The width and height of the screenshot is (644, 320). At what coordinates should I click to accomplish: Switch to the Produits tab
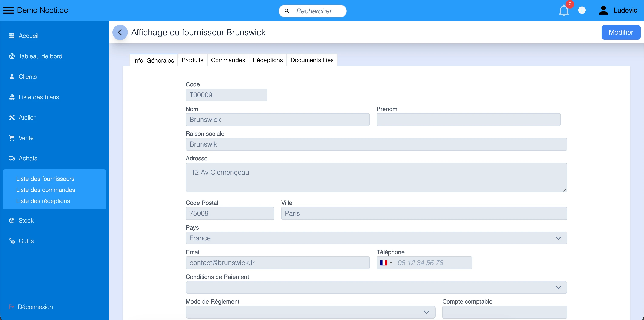192,60
